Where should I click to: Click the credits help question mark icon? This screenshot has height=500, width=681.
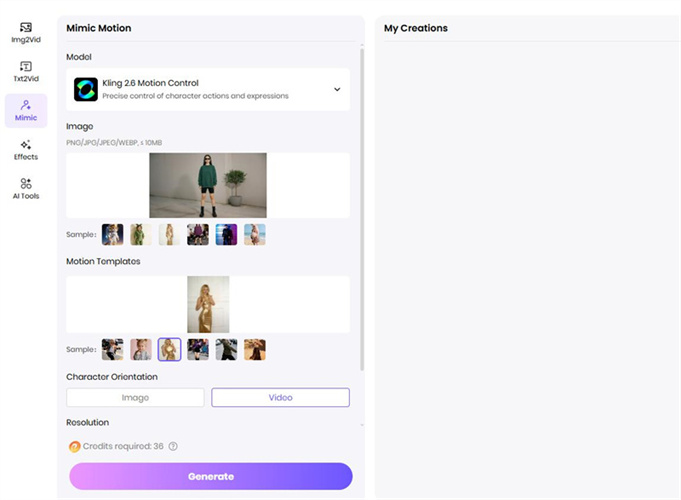(x=173, y=446)
